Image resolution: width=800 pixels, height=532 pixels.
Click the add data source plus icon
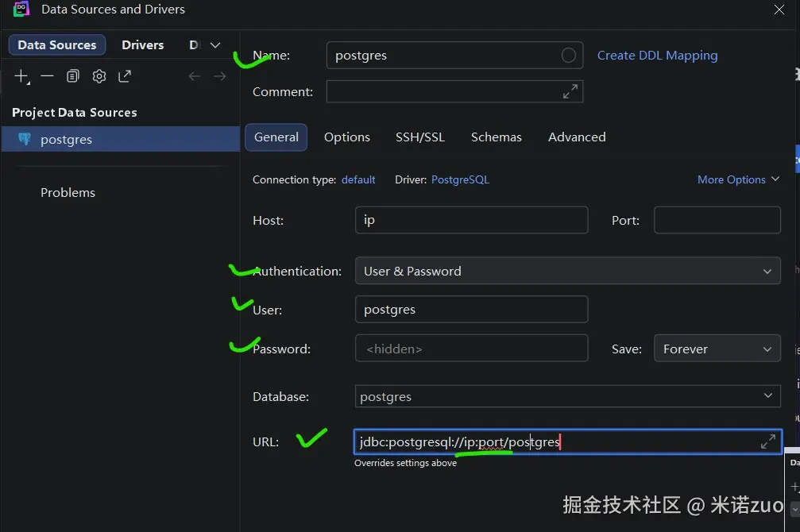tap(21, 76)
